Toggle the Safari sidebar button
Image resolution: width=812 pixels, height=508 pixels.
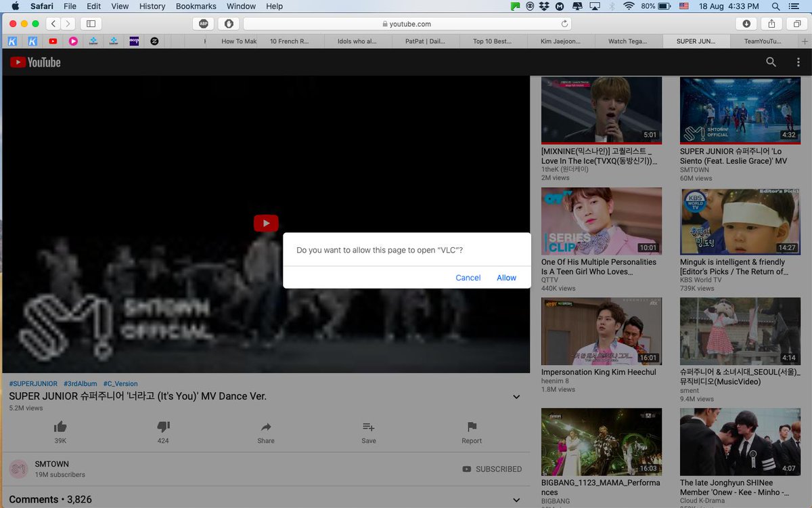point(91,24)
